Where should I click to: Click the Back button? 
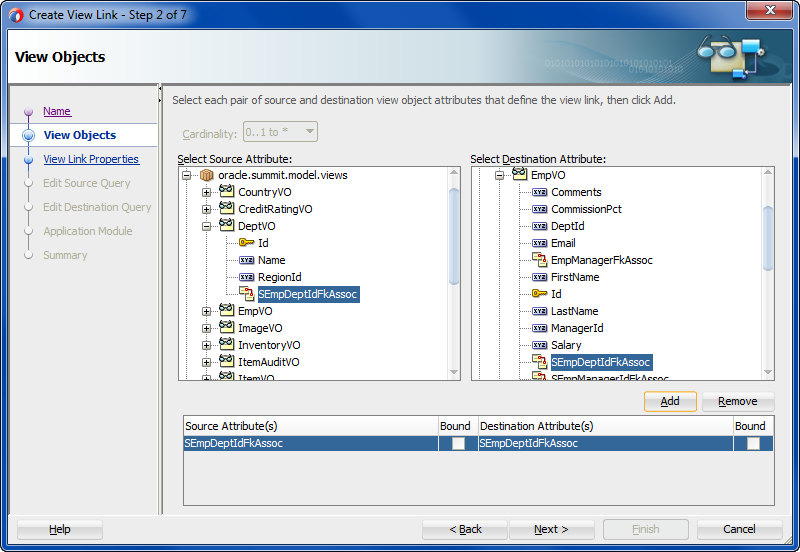click(x=465, y=530)
